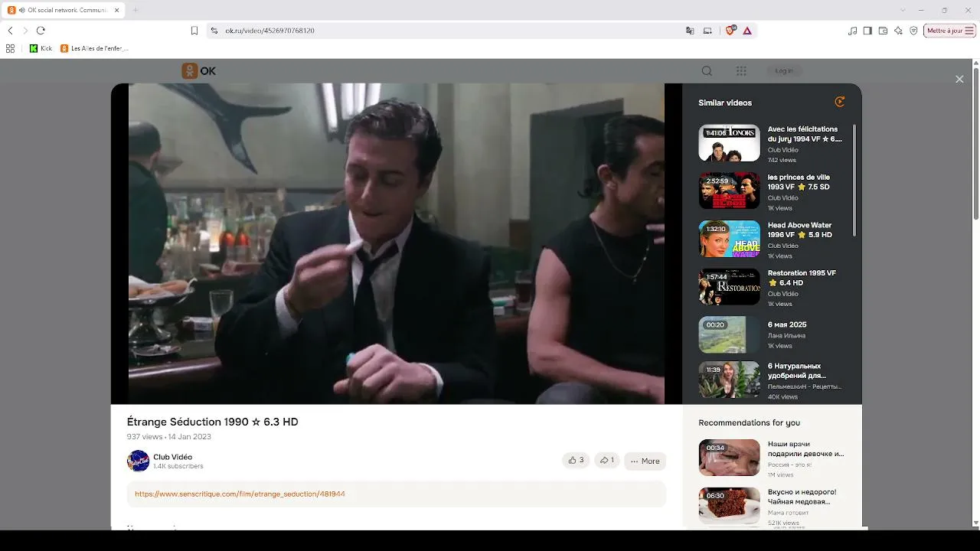Go back to the previous page
The width and height of the screenshot is (980, 551).
[10, 31]
